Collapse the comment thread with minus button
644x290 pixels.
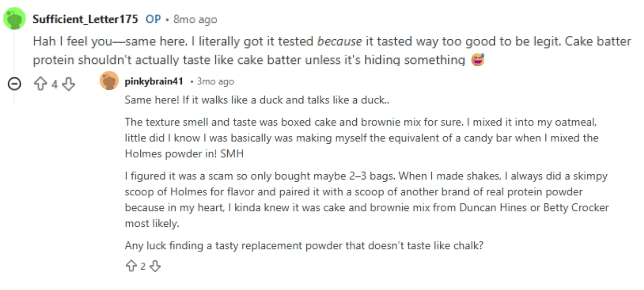(14, 84)
